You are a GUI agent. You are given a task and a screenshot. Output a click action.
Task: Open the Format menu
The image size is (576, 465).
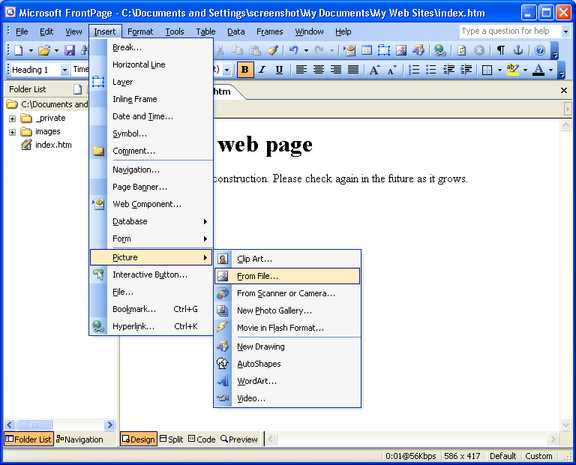140,32
